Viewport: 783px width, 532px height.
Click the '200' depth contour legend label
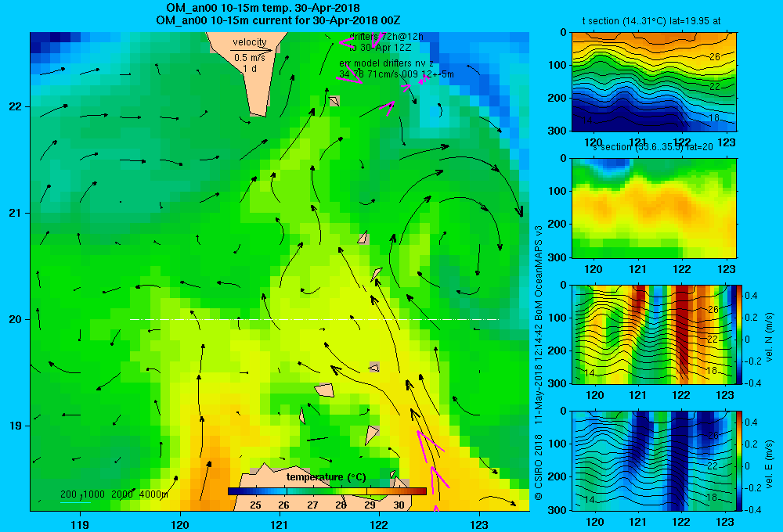[68, 494]
